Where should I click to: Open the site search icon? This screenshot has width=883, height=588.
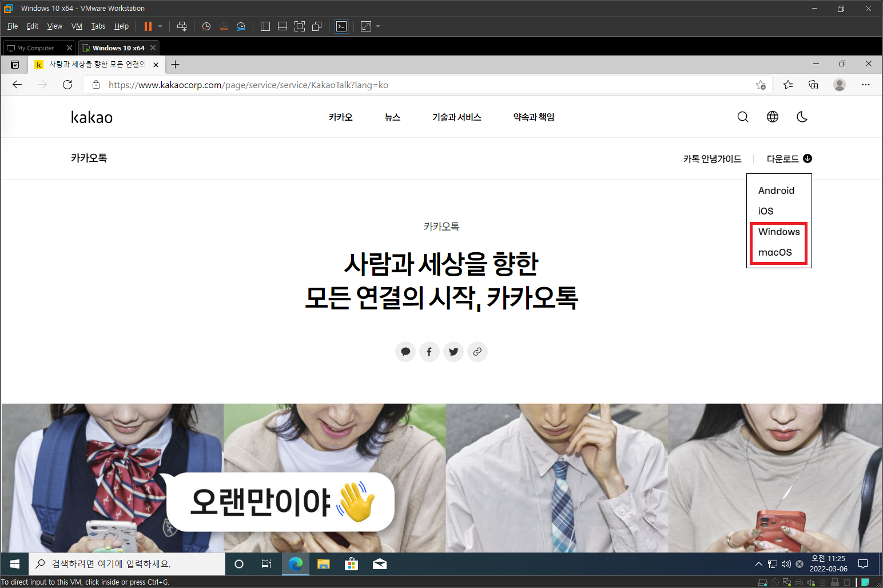pos(743,117)
